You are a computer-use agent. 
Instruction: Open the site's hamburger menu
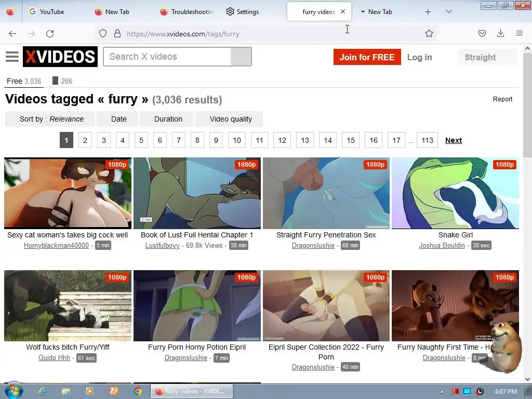12,57
